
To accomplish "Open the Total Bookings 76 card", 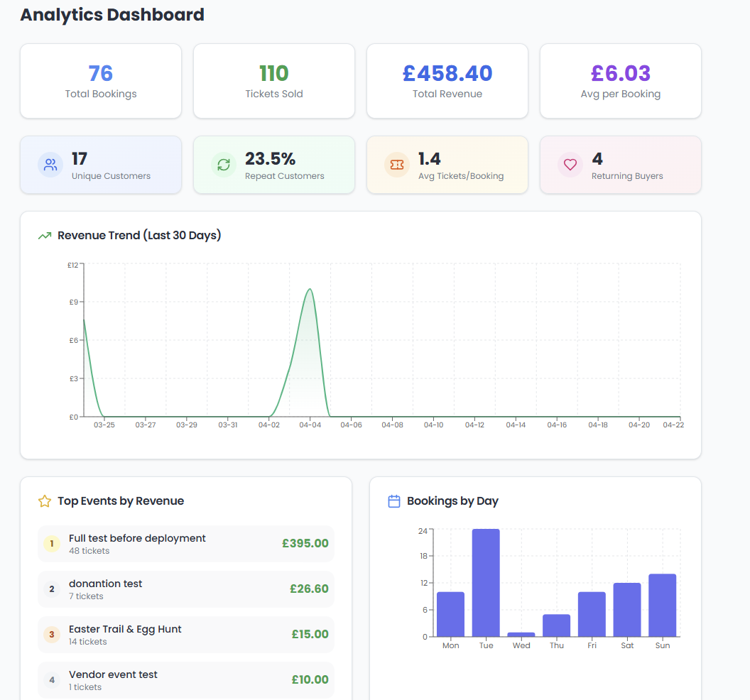I will coord(101,81).
